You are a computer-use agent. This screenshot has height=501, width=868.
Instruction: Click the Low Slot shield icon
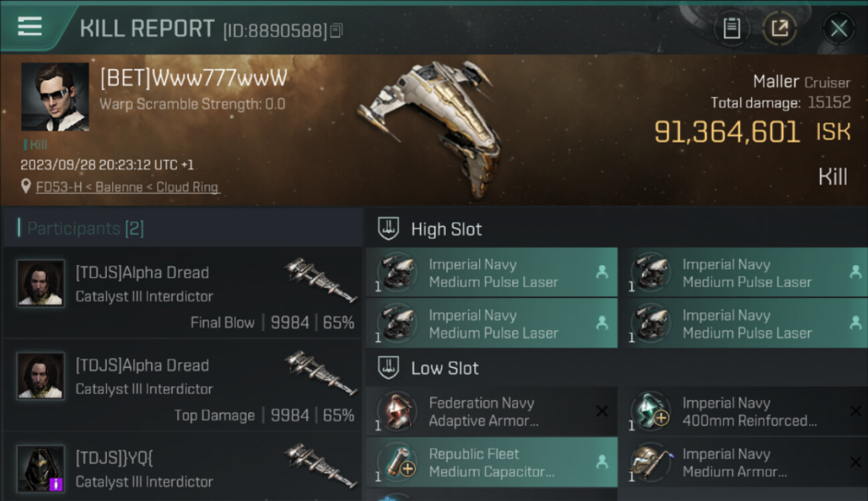[x=388, y=367]
